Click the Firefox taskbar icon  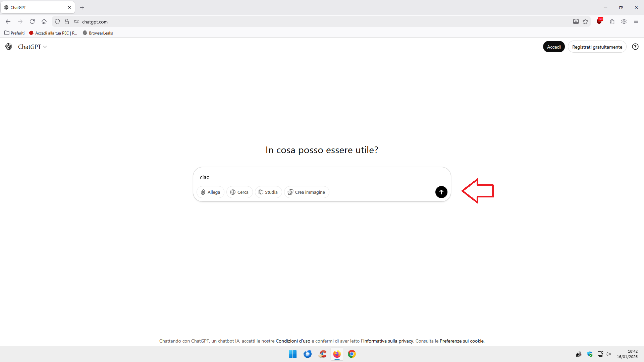coord(337,354)
